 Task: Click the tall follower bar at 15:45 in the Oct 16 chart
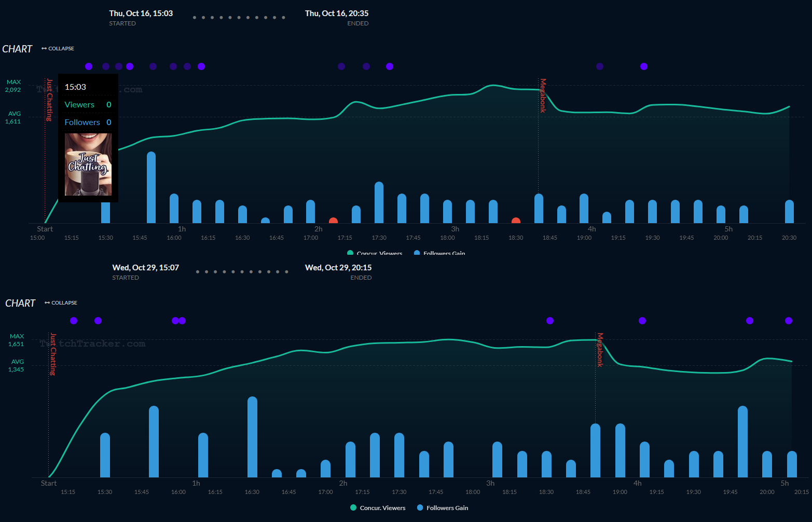[151, 187]
